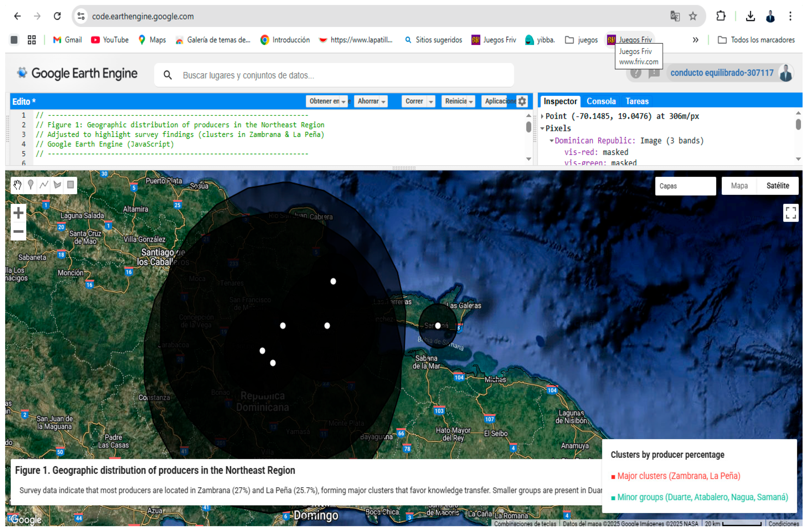Open the Consola tab
This screenshot has height=532, width=810.
tap(601, 101)
